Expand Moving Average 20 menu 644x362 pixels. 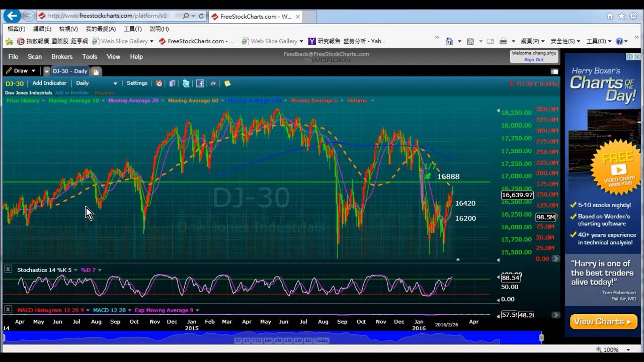163,101
